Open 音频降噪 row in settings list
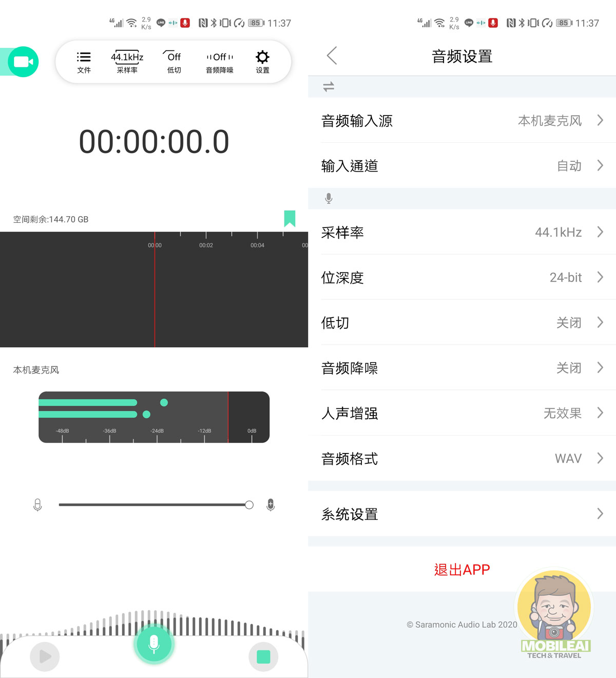The width and height of the screenshot is (616, 678). click(x=462, y=368)
